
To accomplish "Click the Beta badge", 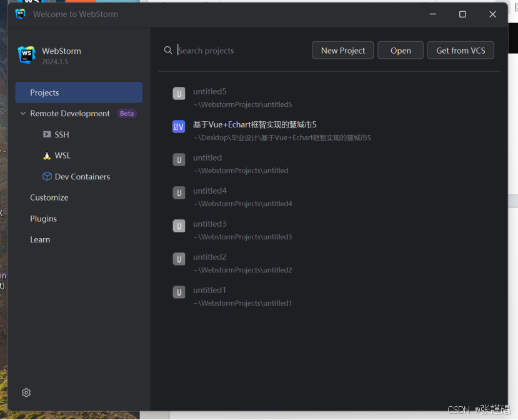I will [x=126, y=113].
